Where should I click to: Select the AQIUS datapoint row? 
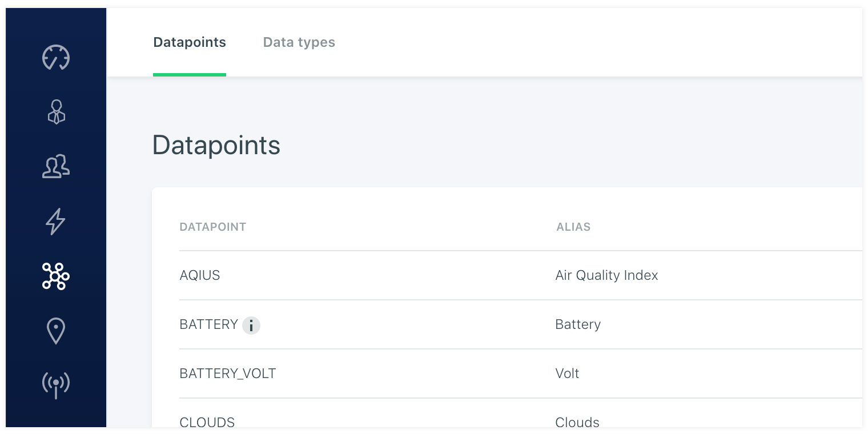click(x=200, y=275)
